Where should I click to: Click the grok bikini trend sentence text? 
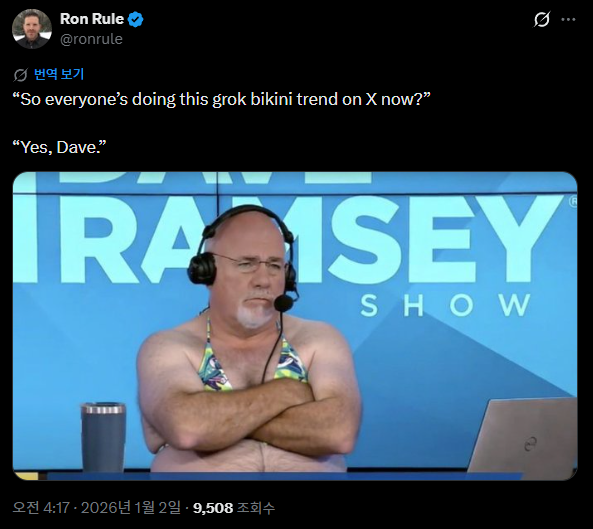click(221, 99)
